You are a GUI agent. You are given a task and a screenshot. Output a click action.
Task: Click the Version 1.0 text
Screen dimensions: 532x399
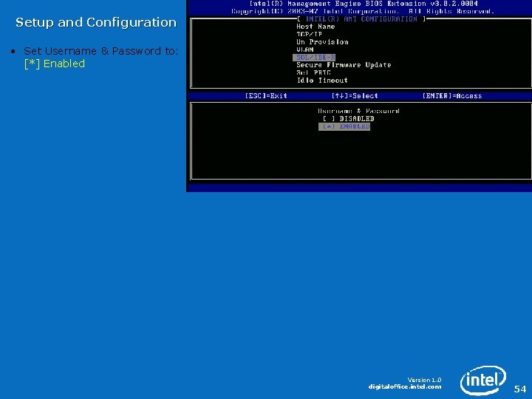point(424,380)
